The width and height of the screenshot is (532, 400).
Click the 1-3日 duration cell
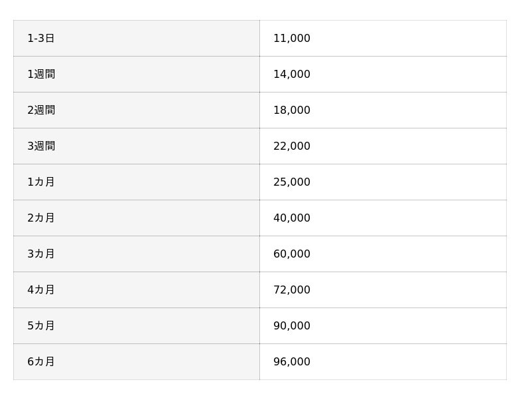click(x=41, y=39)
